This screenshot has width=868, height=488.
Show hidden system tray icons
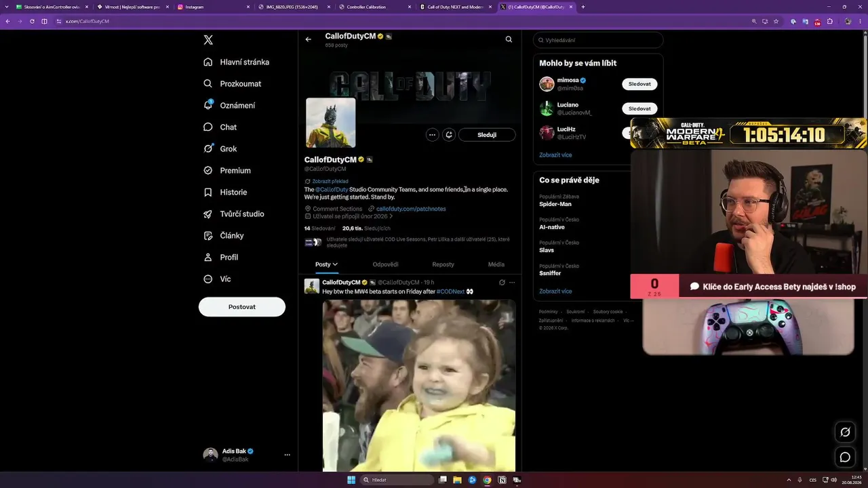(789, 480)
